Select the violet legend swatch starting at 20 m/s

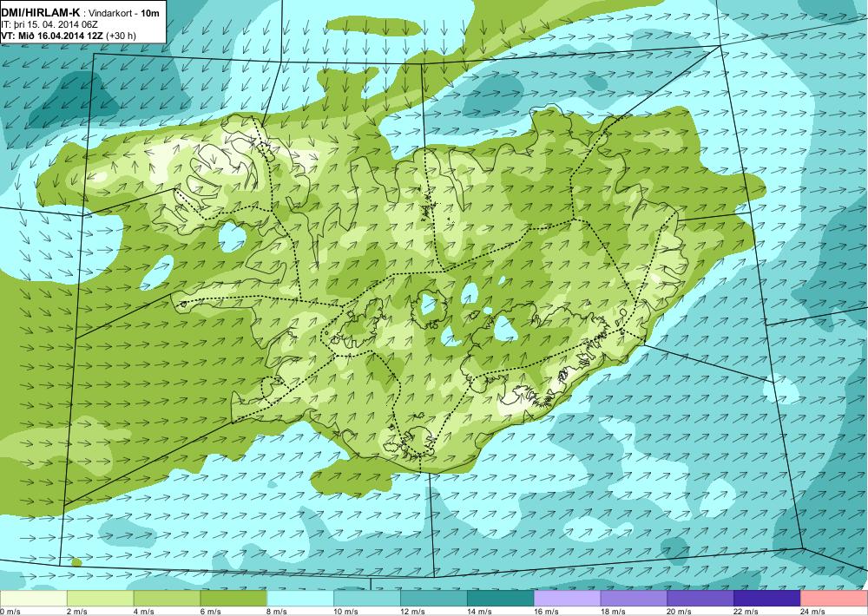point(700,598)
